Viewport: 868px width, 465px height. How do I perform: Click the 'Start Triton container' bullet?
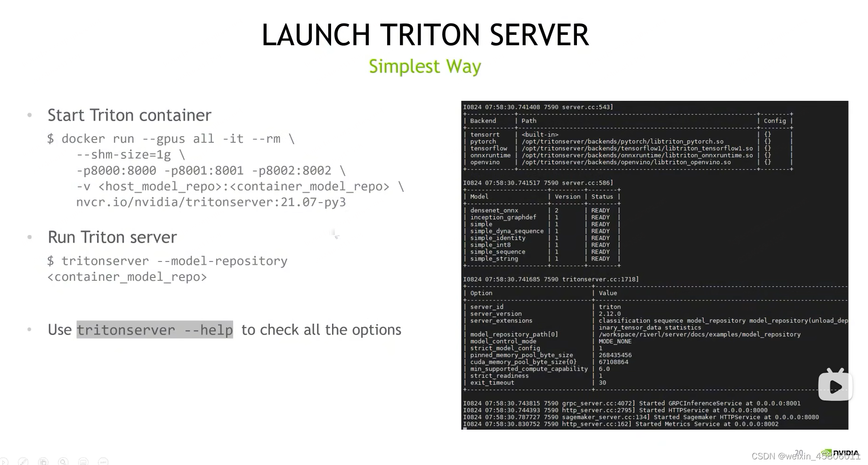click(130, 115)
